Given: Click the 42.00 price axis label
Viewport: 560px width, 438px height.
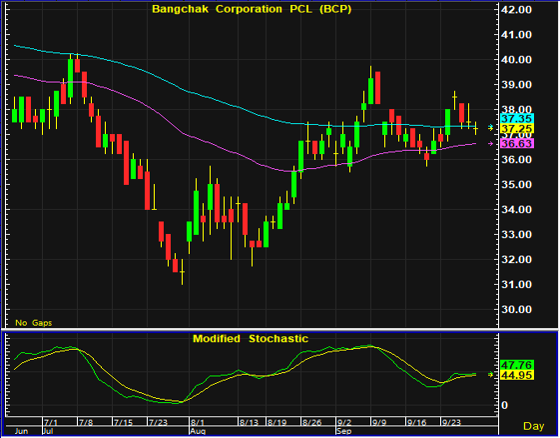Looking at the screenshot, I should [516, 10].
